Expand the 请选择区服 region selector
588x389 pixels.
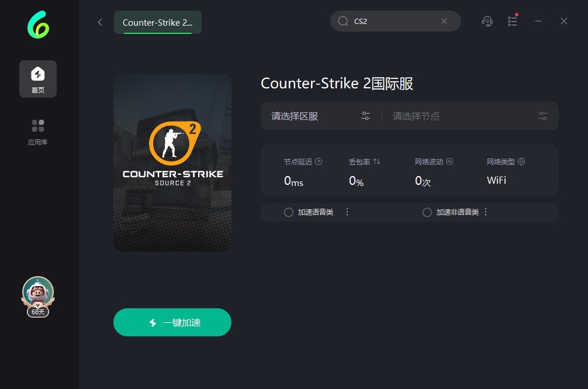coord(321,116)
